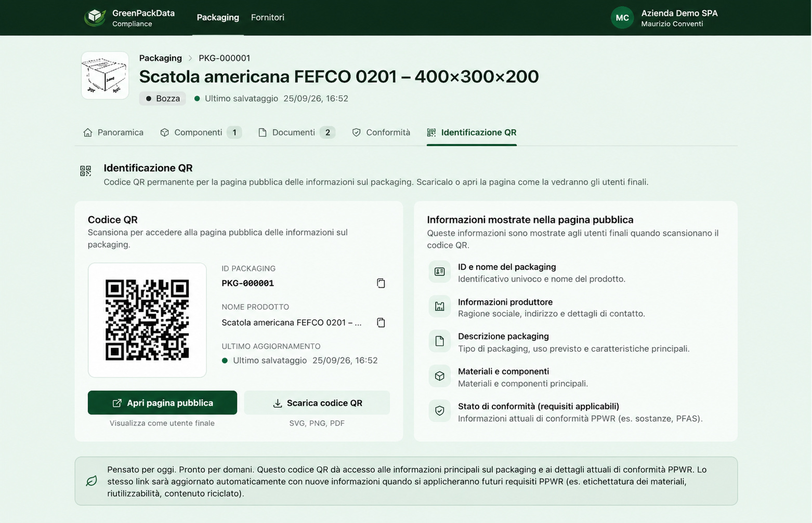The image size is (812, 523).
Task: Copy the product name value
Action: [381, 323]
